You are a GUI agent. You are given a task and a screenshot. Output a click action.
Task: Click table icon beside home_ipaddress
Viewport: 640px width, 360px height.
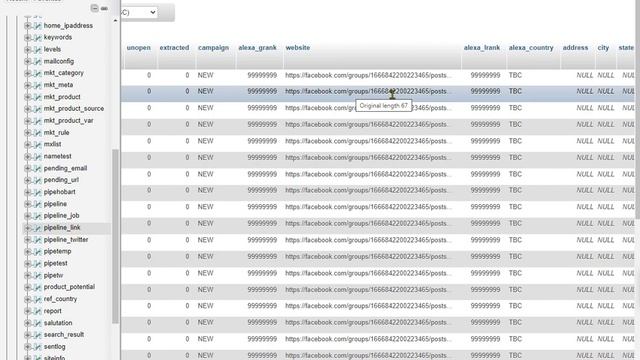pos(38,26)
